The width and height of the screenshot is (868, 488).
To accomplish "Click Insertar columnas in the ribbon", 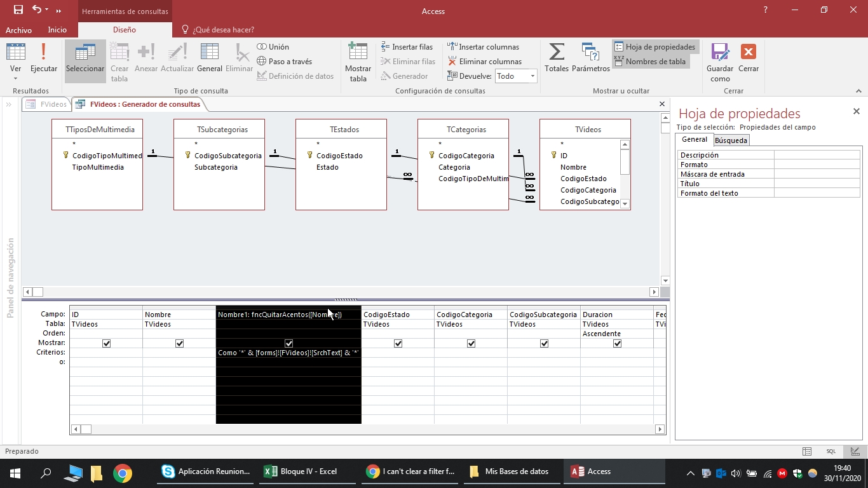I will [x=483, y=47].
